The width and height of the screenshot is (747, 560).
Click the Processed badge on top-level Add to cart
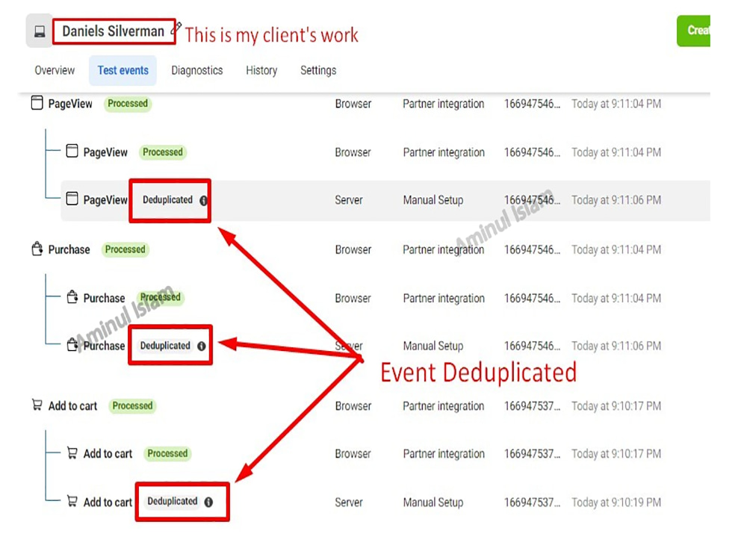(x=132, y=405)
